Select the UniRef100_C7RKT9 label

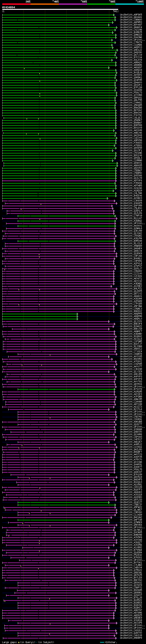(131, 42)
